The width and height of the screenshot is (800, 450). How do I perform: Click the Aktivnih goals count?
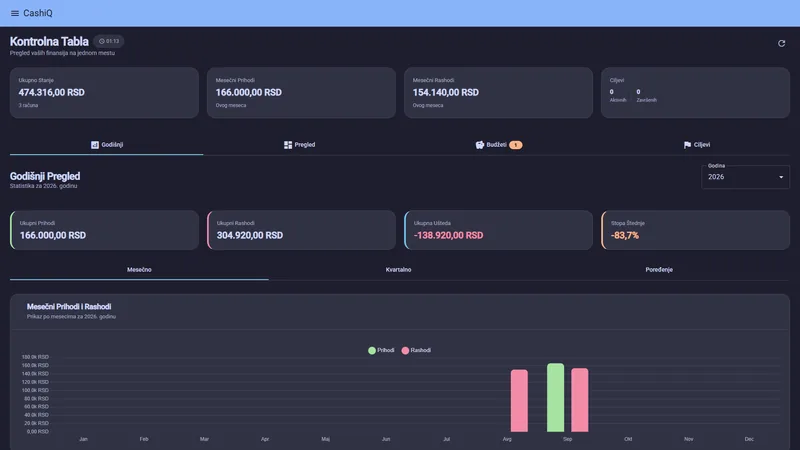tap(612, 92)
